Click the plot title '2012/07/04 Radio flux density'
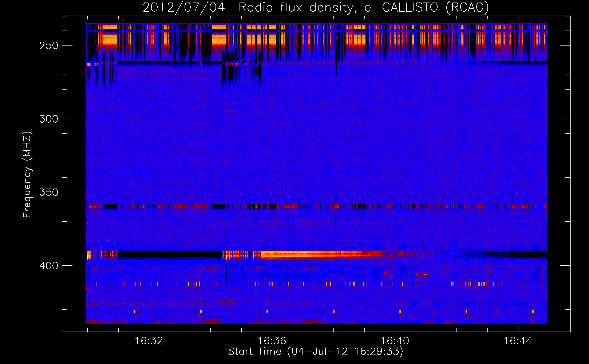The image size is (589, 364). [315, 7]
